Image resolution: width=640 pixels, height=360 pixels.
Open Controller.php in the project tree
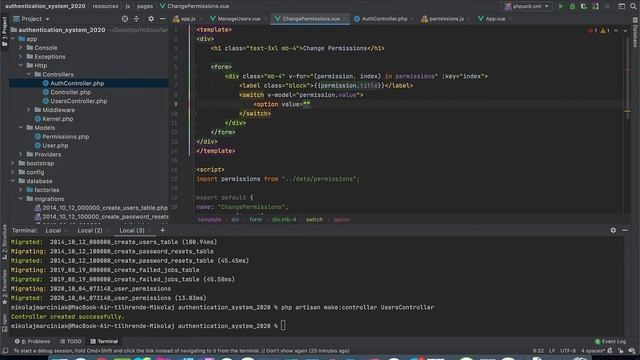pos(70,92)
